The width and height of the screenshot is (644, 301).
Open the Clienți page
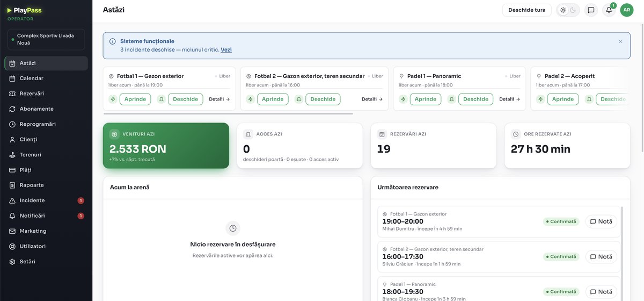(x=46, y=139)
